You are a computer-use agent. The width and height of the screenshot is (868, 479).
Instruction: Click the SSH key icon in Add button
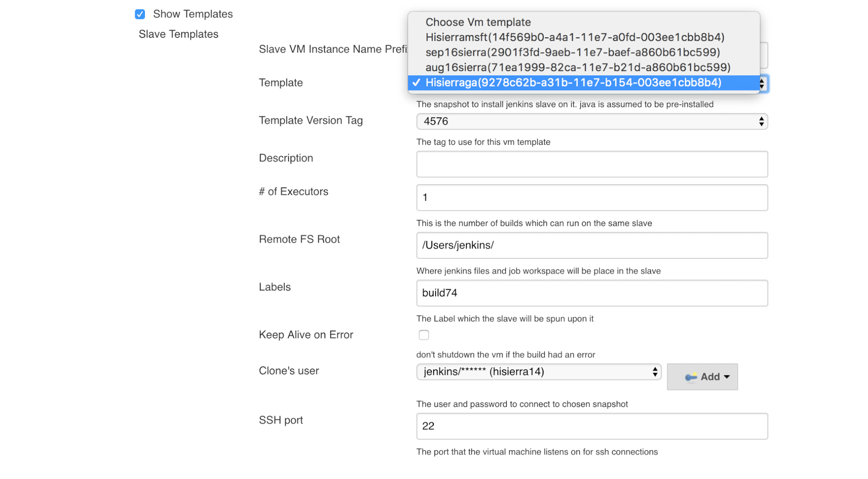[690, 377]
